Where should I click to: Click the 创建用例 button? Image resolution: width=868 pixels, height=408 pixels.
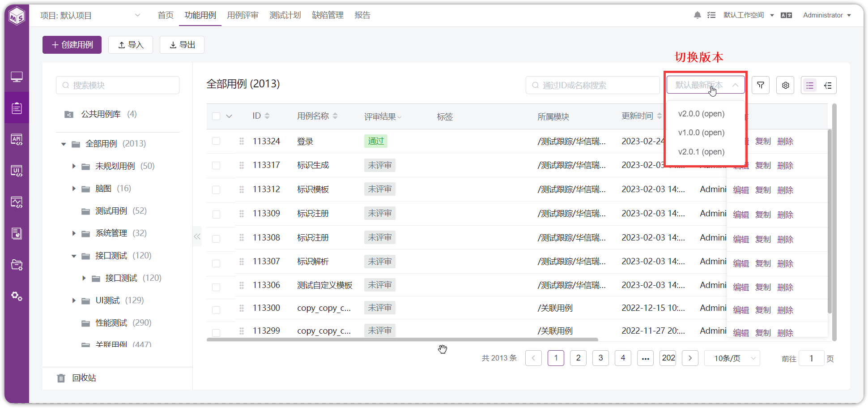(x=72, y=45)
